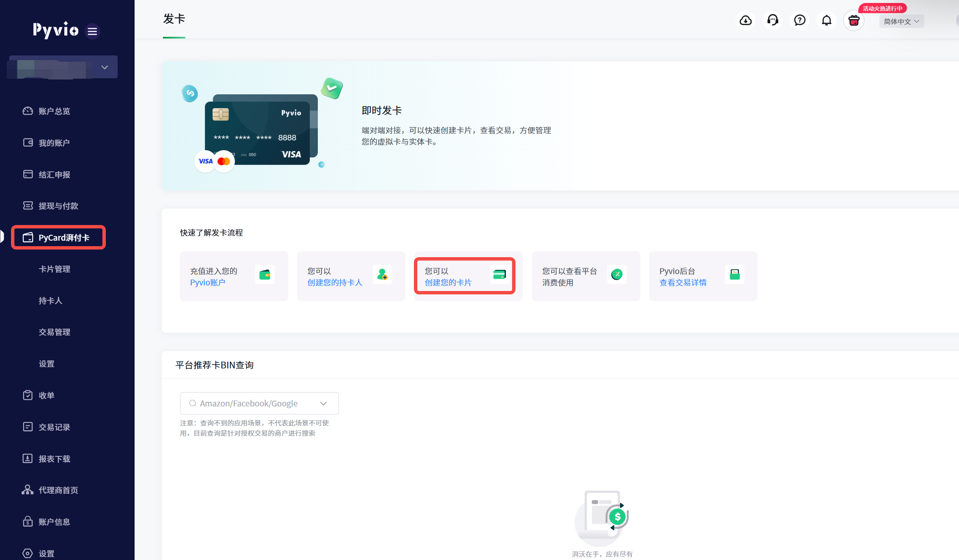This screenshot has height=560, width=959.
Task: Expand the account selector dropdown in sidebar
Action: pyautogui.click(x=105, y=67)
